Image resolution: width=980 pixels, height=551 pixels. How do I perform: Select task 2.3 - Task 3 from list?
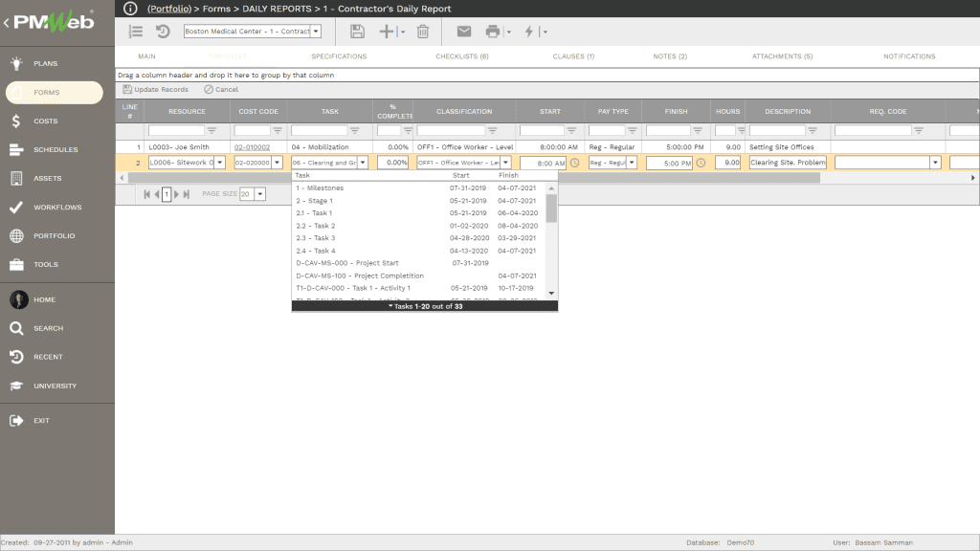click(419, 238)
